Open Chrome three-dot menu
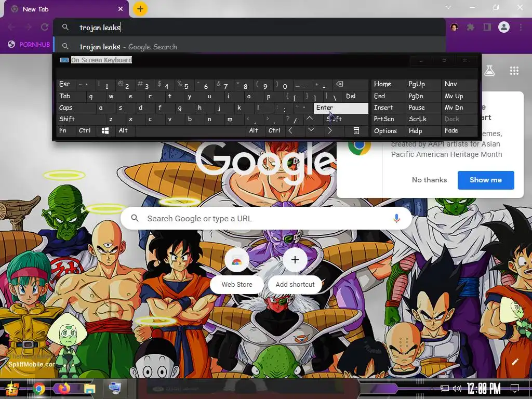This screenshot has width=532, height=399. [x=521, y=27]
